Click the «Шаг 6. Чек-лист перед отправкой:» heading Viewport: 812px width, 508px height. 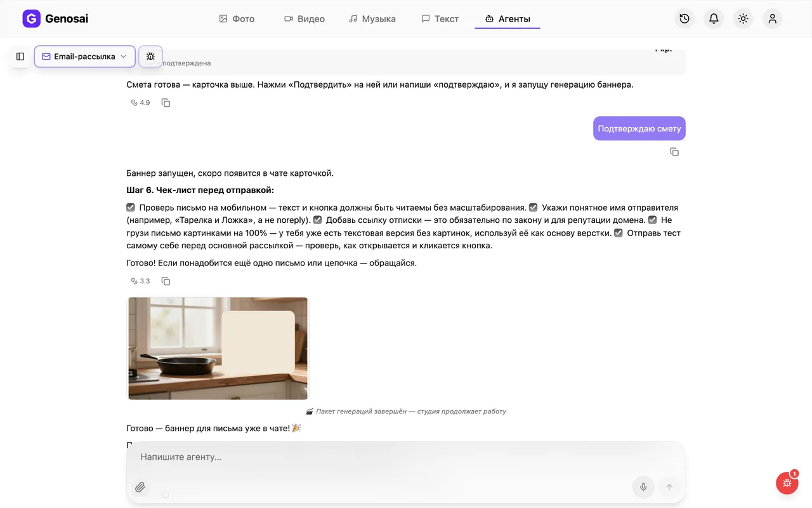click(200, 190)
